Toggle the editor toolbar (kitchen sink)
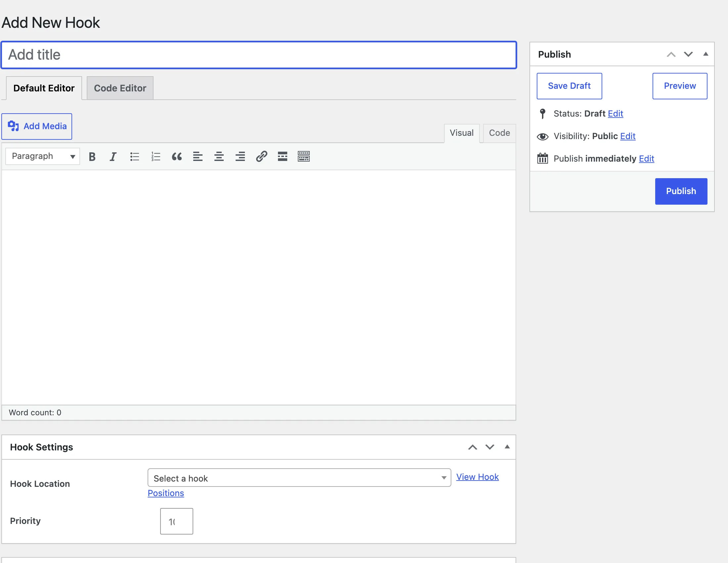The image size is (728, 563). point(304,156)
